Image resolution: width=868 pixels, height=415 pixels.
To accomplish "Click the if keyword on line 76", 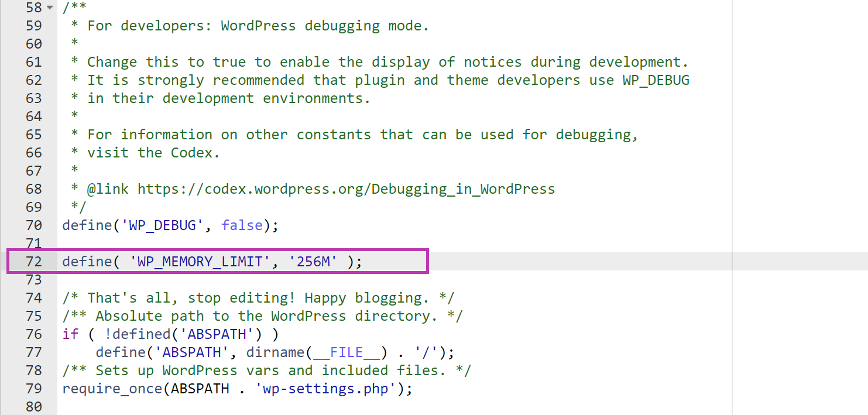I will [70, 334].
